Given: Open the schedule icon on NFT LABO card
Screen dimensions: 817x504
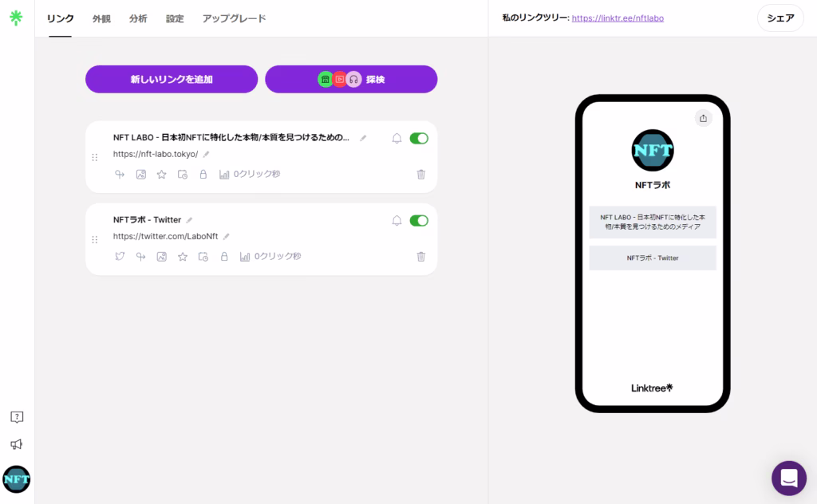Looking at the screenshot, I should pyautogui.click(x=183, y=175).
